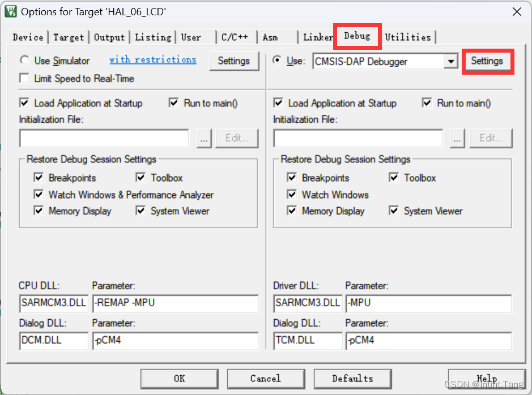This screenshot has width=532, height=395.
Task: Uncheck Run to main() for the debugger
Action: tap(427, 103)
